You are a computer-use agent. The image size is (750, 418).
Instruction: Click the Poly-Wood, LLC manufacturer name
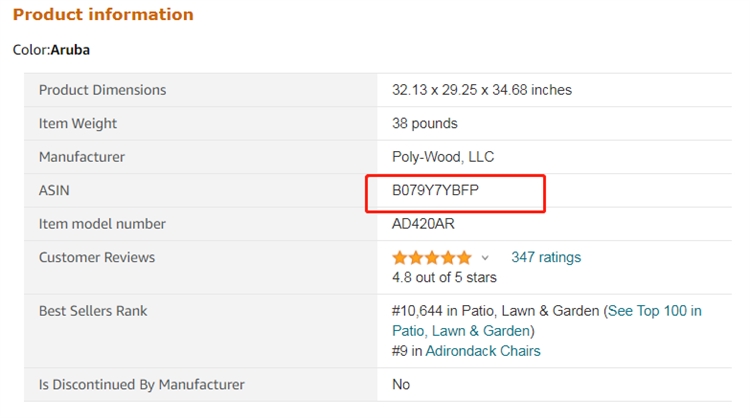[x=442, y=157]
